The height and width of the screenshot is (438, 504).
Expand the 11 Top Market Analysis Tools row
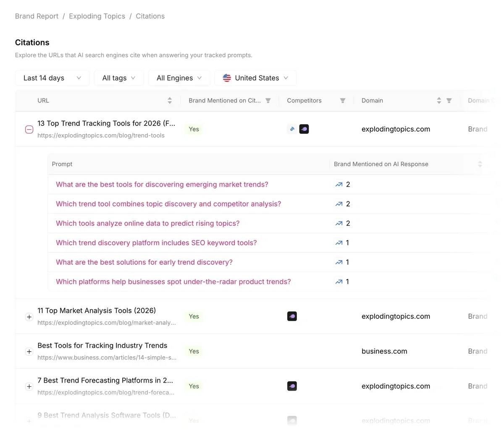click(29, 317)
